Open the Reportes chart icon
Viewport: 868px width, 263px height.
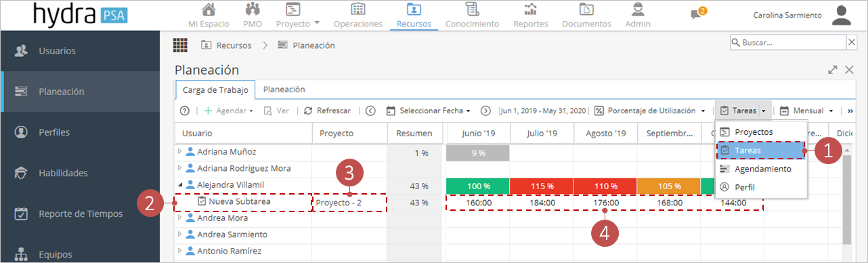(x=531, y=9)
